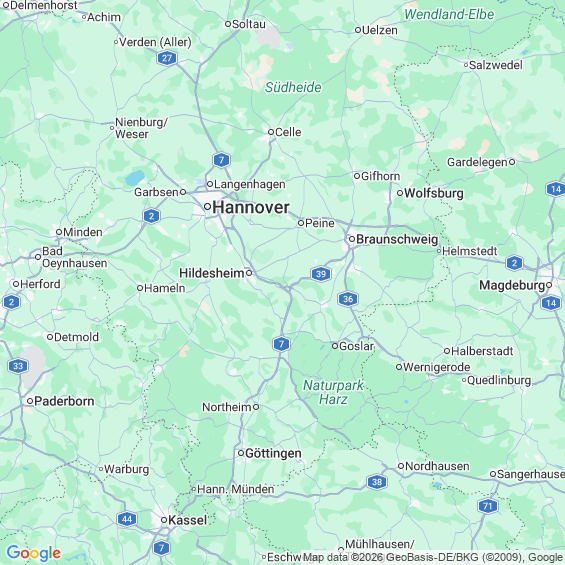
Task: Click the A38 highway shield near Nordhausen
Action: [x=377, y=482]
